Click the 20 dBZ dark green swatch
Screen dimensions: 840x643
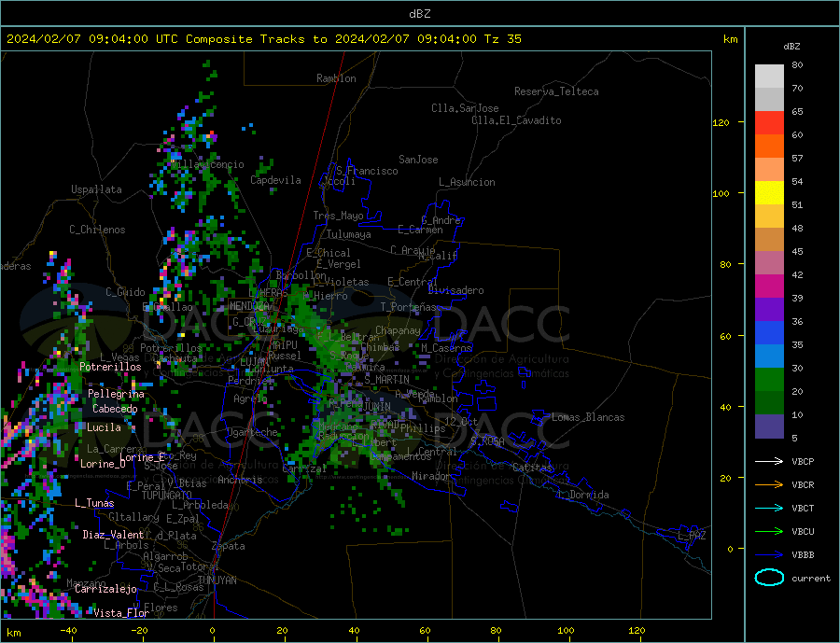769,402
